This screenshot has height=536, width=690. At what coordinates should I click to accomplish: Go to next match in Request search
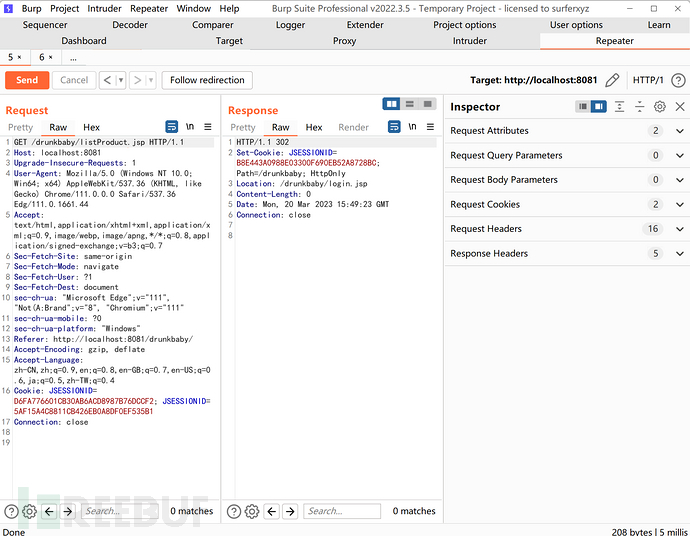(x=68, y=511)
